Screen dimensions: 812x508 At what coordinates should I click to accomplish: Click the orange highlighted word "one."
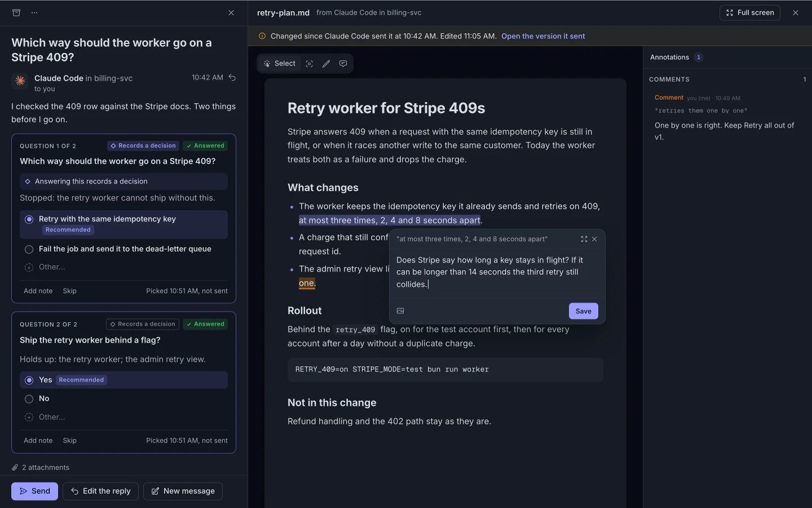point(307,283)
